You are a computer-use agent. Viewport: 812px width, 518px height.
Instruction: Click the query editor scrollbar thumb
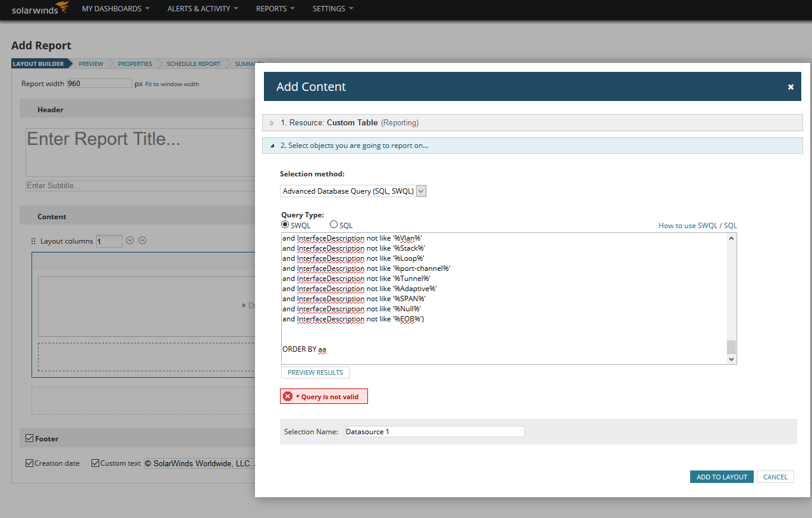pos(732,347)
